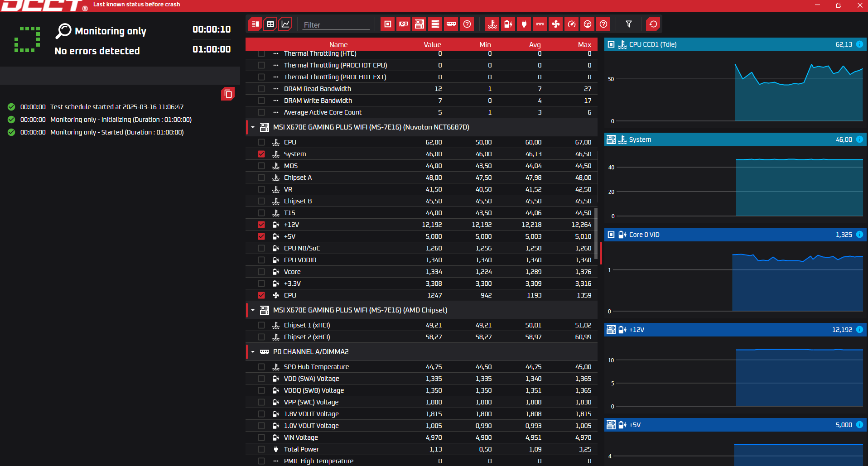Click the CPU VDDIO row name
Screen dimensions: 868x466
[300, 260]
